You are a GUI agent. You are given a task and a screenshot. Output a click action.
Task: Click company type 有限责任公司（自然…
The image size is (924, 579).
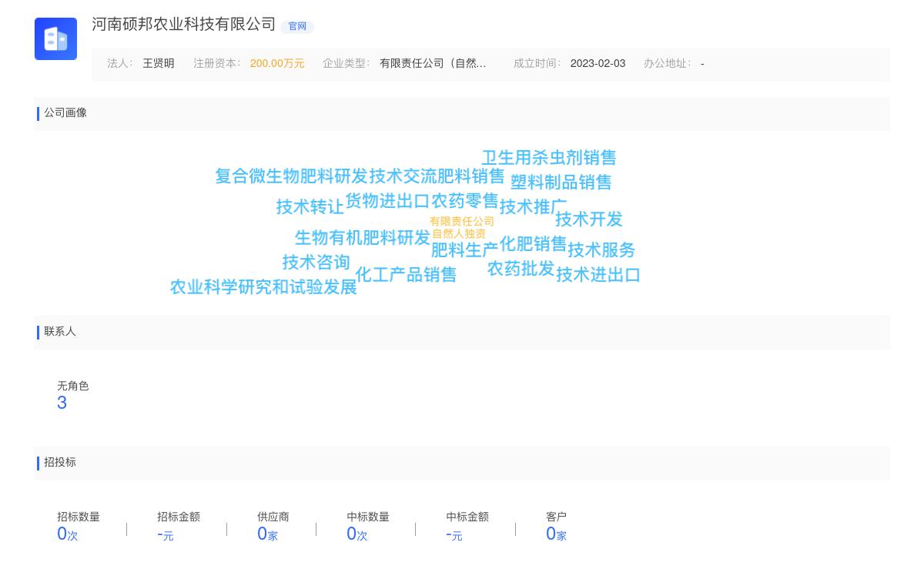[x=433, y=64]
